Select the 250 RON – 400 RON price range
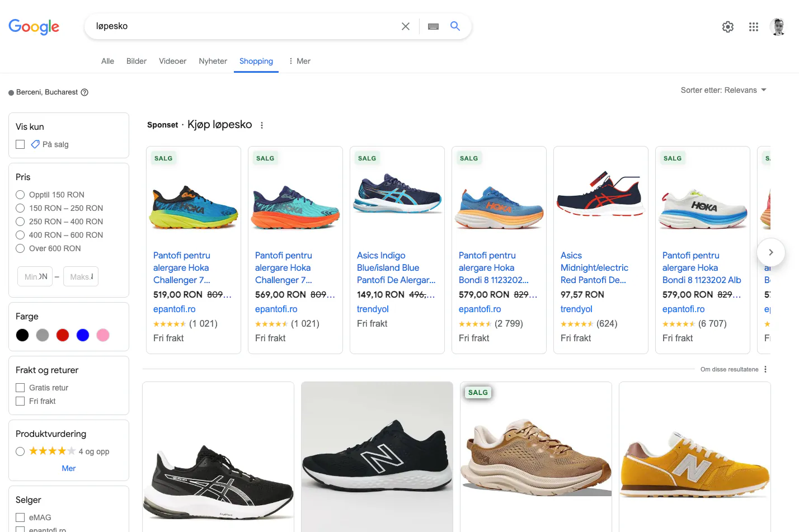Screen dimensions: 799x532 [x=20, y=222]
